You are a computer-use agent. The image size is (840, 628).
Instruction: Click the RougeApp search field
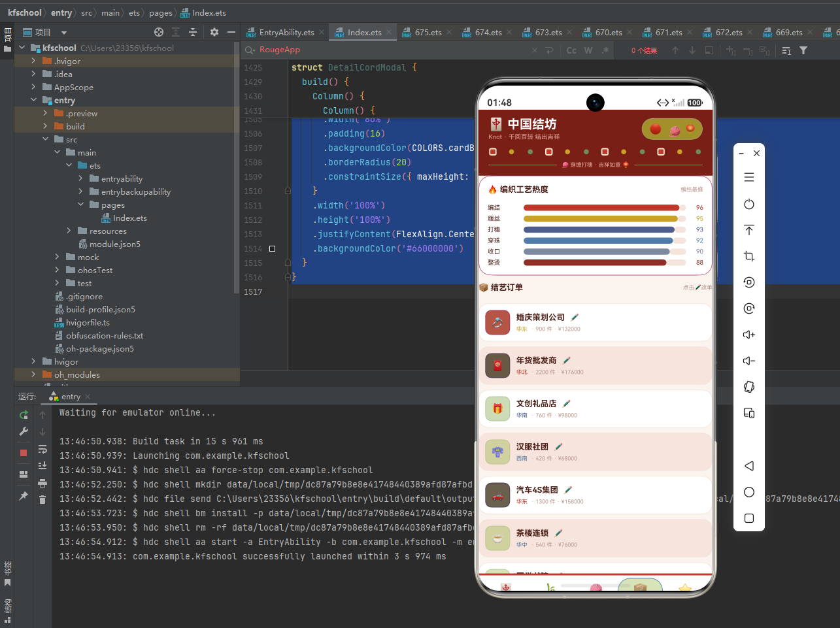click(392, 50)
